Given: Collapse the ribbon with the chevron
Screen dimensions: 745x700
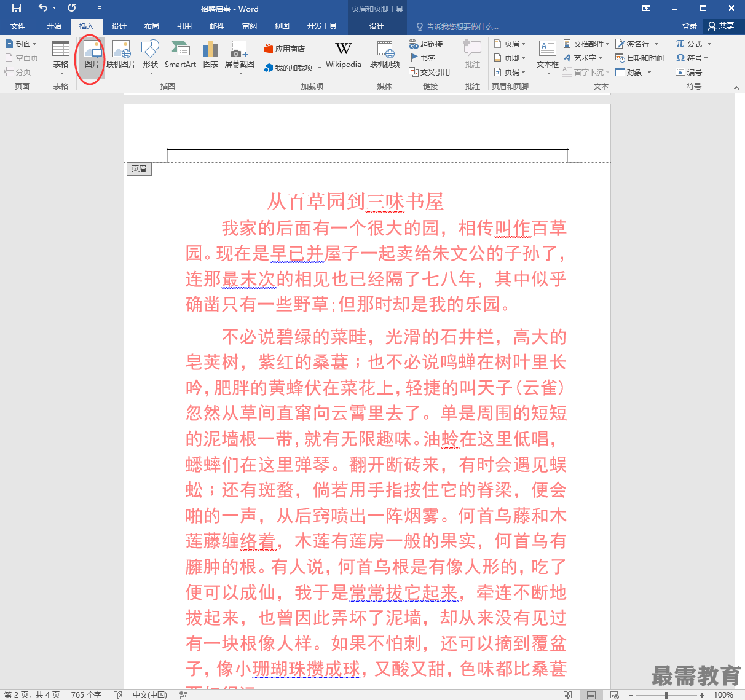Looking at the screenshot, I should (736, 88).
